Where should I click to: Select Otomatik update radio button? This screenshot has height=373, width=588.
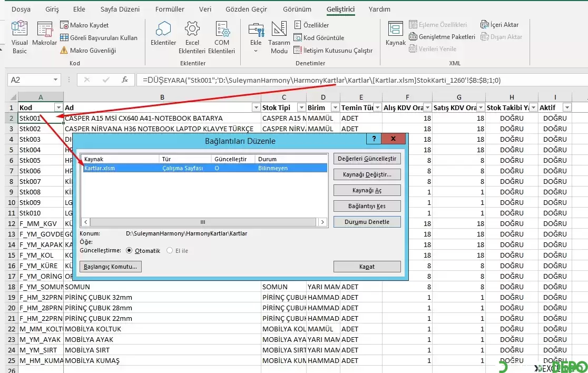(x=129, y=250)
